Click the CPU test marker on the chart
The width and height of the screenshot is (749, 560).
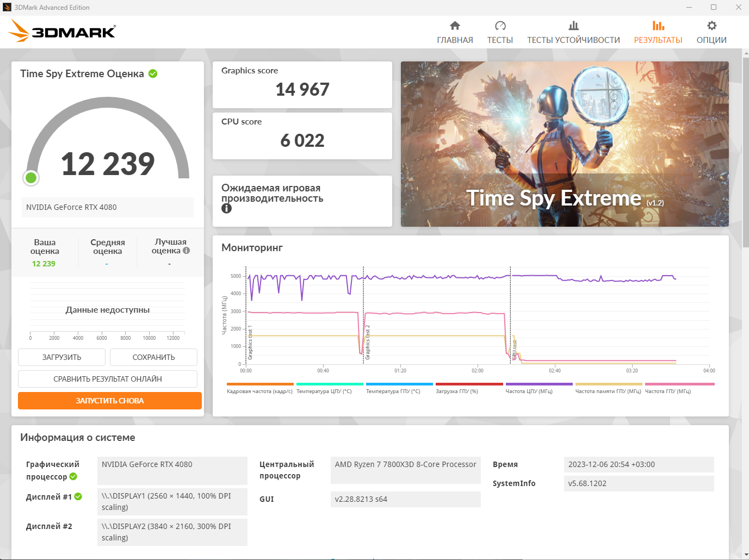click(514, 350)
